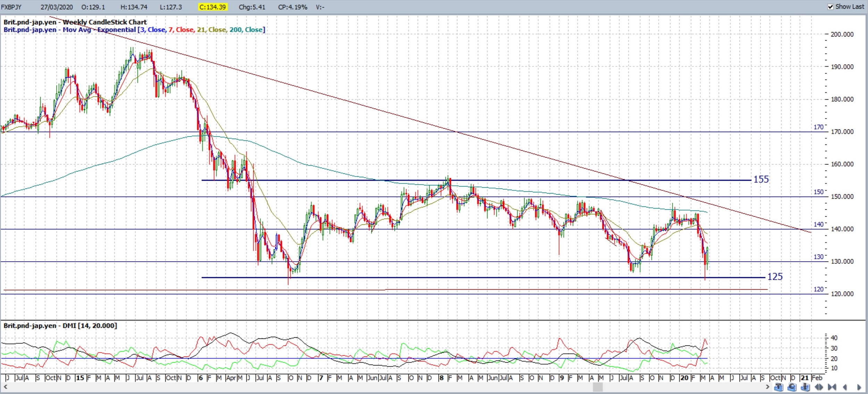Click the horizontal scrollbar left arrow
The width and height of the screenshot is (868, 394).
click(x=5, y=387)
